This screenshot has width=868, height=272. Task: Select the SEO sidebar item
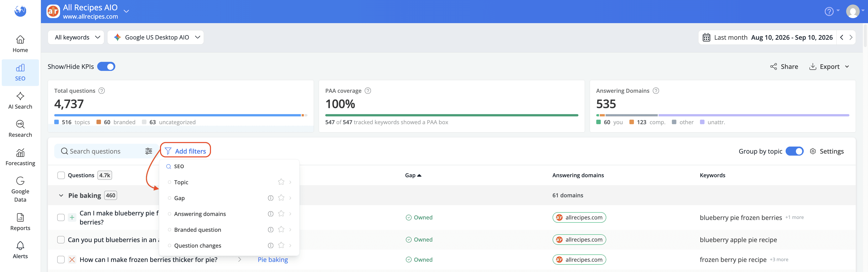pos(20,73)
